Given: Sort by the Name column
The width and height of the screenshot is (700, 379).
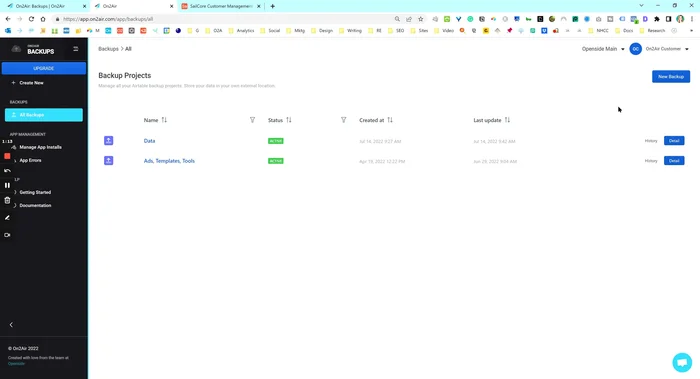Looking at the screenshot, I should tap(164, 120).
